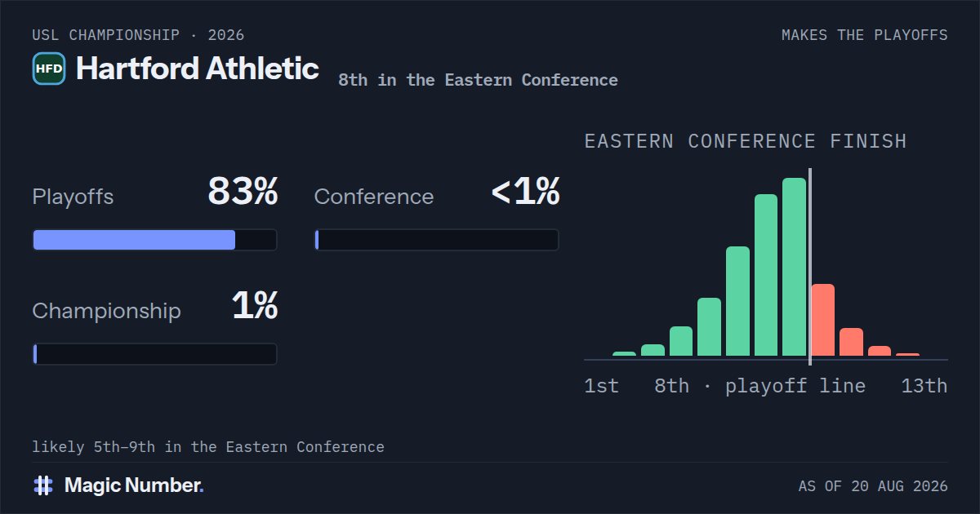Click the Magic Number hash logo icon
Image resolution: width=980 pixels, height=514 pixels.
[x=43, y=485]
